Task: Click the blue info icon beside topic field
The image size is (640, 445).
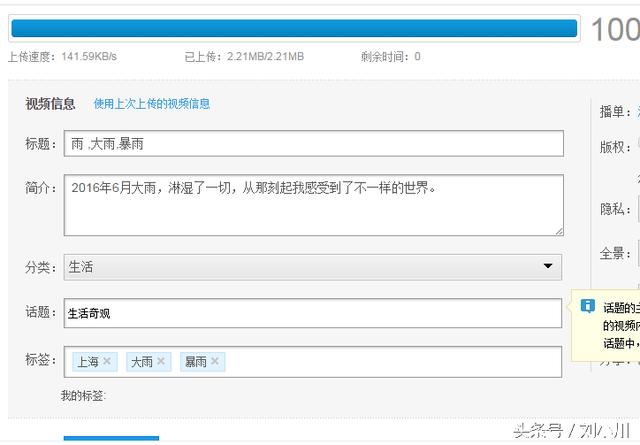Action: coord(588,306)
